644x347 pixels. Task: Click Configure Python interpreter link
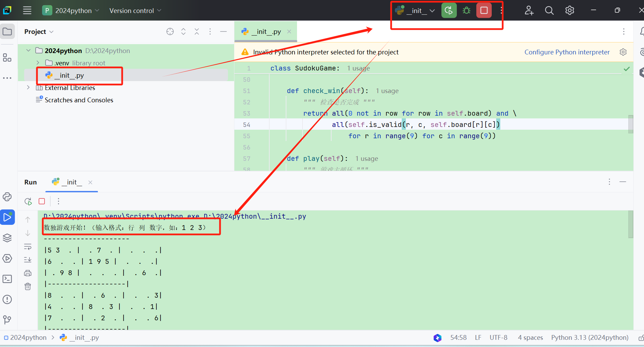click(567, 52)
